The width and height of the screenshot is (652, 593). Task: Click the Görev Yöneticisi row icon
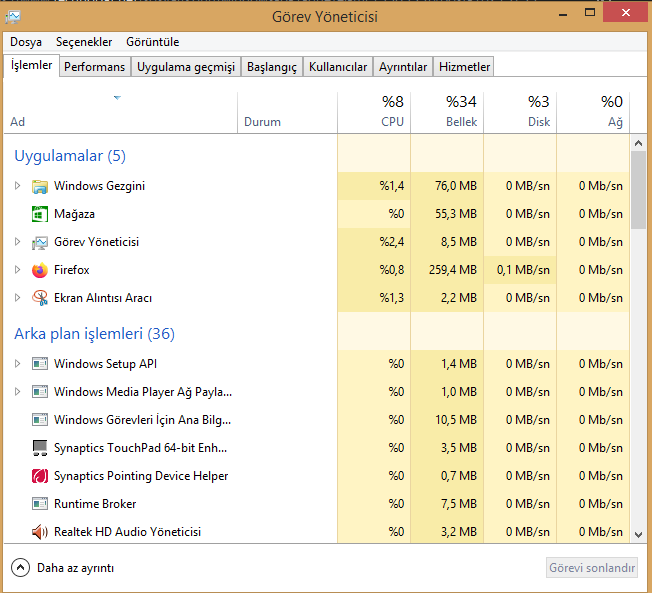point(40,242)
